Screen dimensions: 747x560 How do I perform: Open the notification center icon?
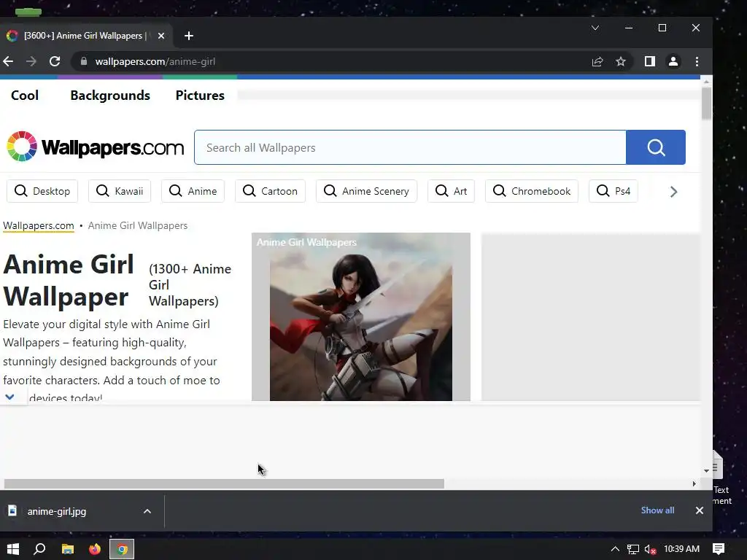[x=719, y=549]
